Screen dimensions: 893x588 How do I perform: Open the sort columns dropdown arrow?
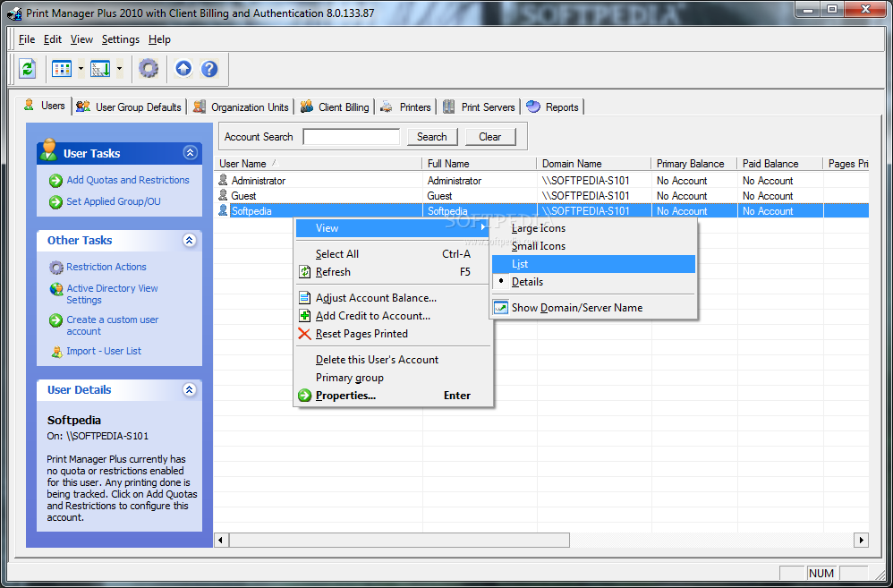(120, 70)
